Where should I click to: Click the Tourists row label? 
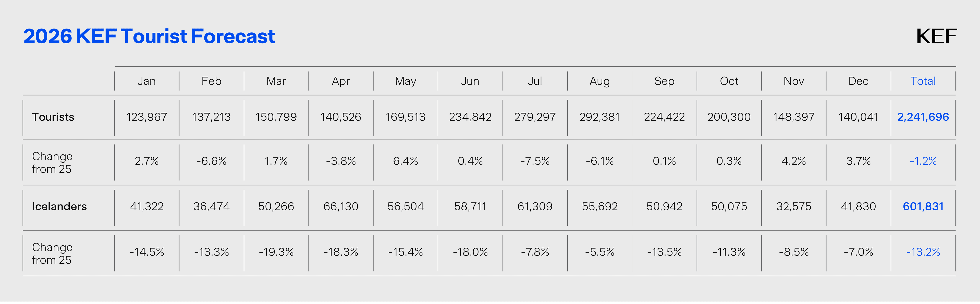pyautogui.click(x=53, y=117)
